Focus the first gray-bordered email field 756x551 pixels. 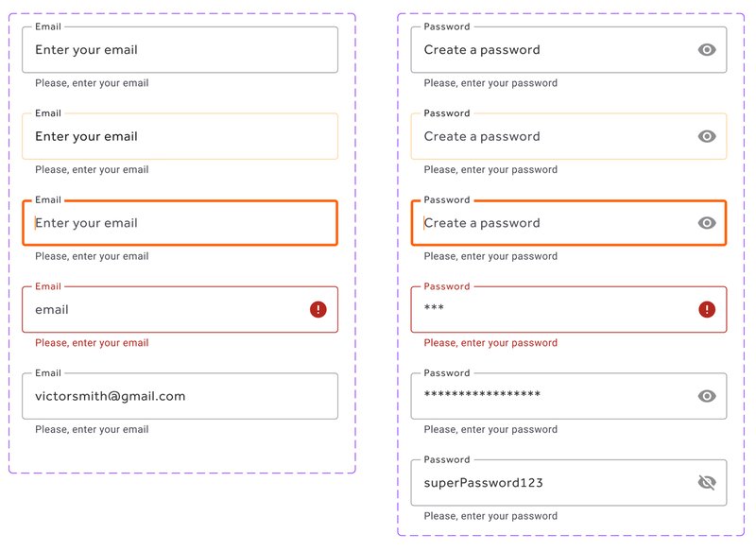click(180, 50)
